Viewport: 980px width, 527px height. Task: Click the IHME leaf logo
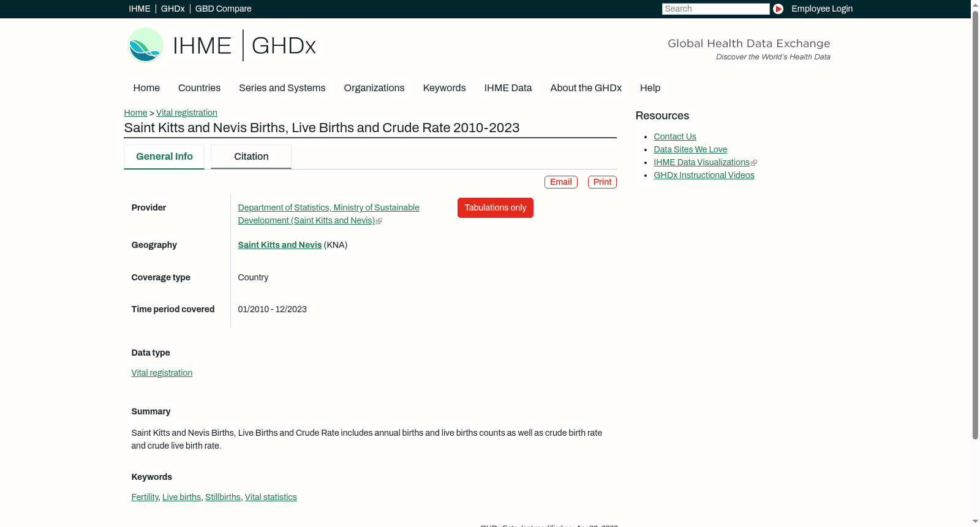click(145, 45)
